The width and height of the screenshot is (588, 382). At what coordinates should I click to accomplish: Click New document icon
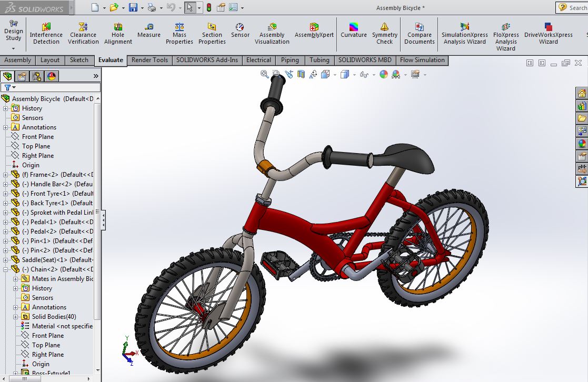[95, 7]
